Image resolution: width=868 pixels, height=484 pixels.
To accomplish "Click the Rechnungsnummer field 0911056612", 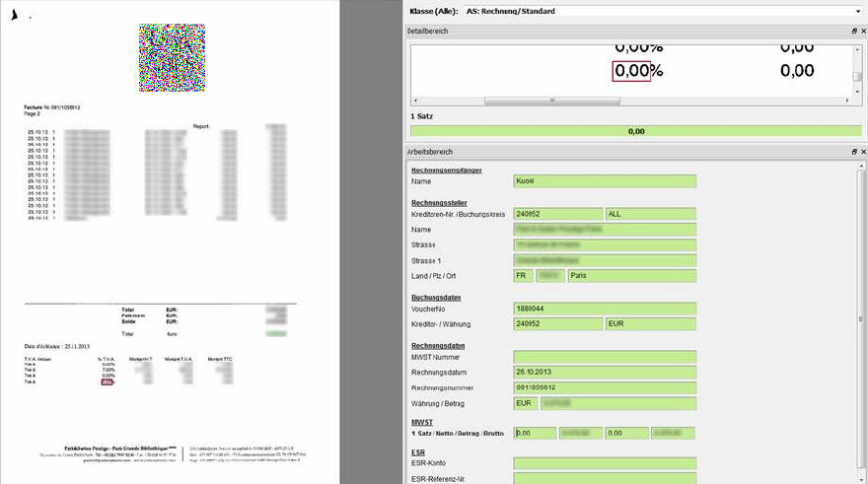I will pos(605,387).
